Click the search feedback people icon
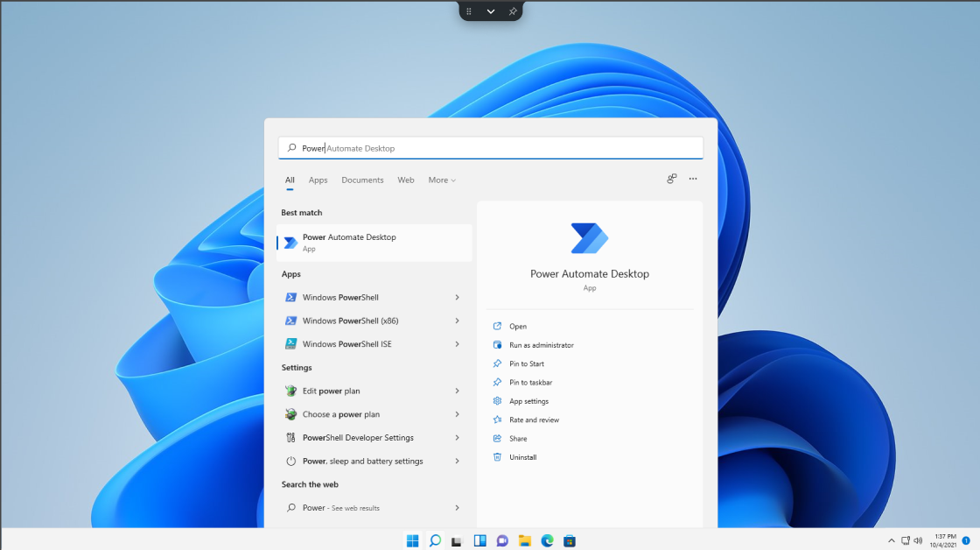The height and width of the screenshot is (550, 980). tap(671, 179)
